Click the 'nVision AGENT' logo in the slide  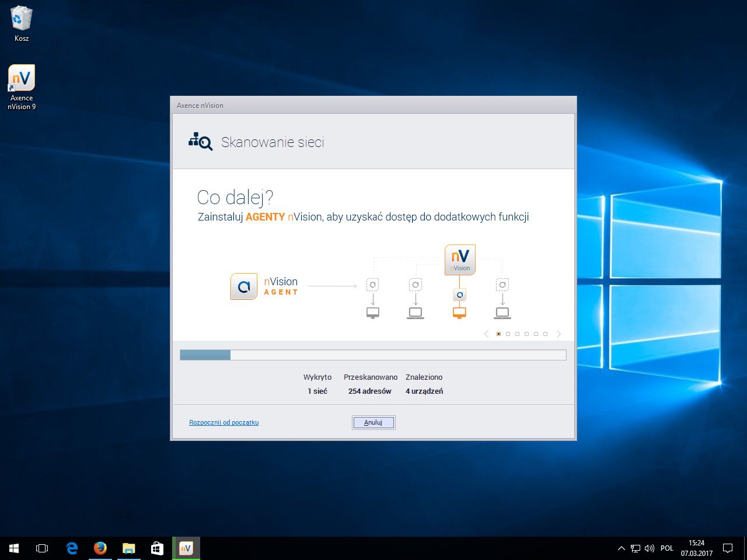264,286
